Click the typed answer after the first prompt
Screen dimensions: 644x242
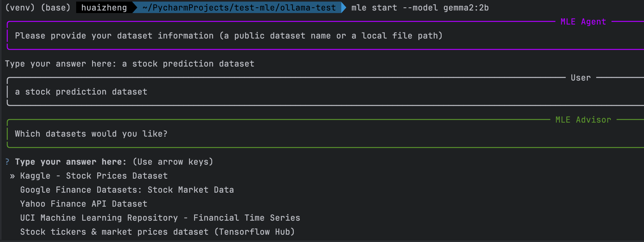coord(188,64)
